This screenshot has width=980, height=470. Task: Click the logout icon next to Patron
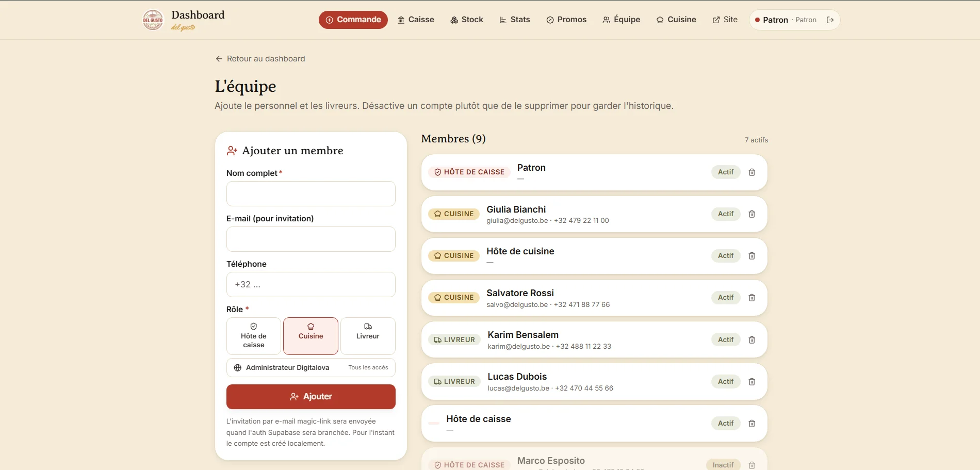[830, 20]
